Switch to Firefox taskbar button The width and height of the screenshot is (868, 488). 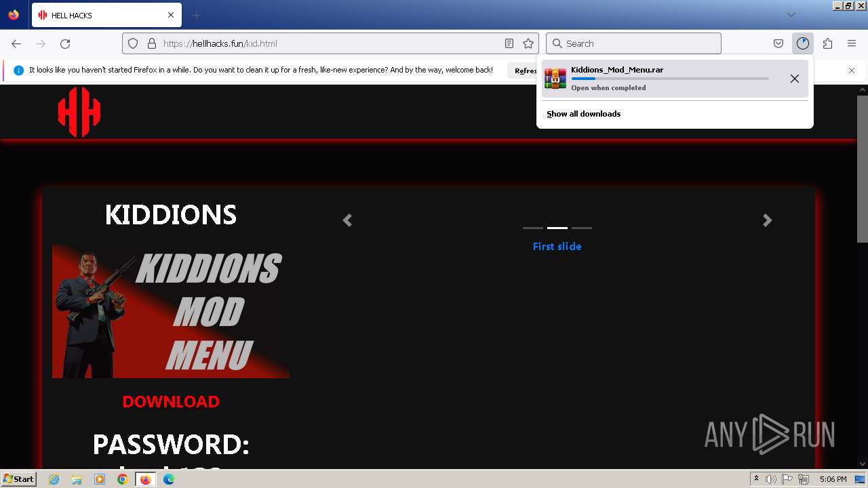point(145,479)
